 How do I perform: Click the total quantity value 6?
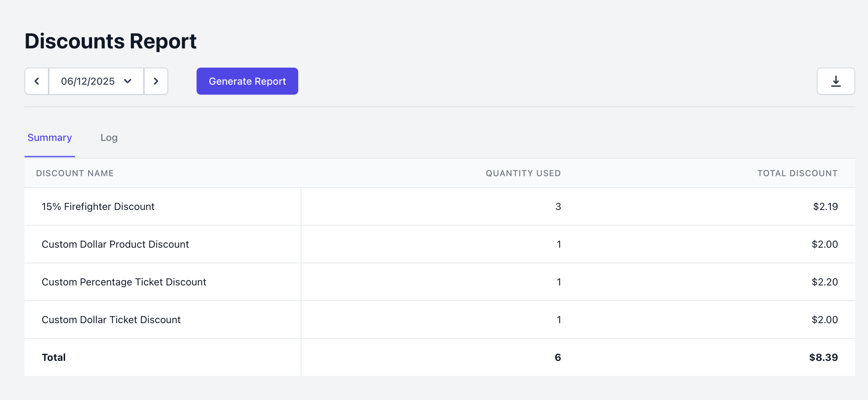click(x=558, y=358)
